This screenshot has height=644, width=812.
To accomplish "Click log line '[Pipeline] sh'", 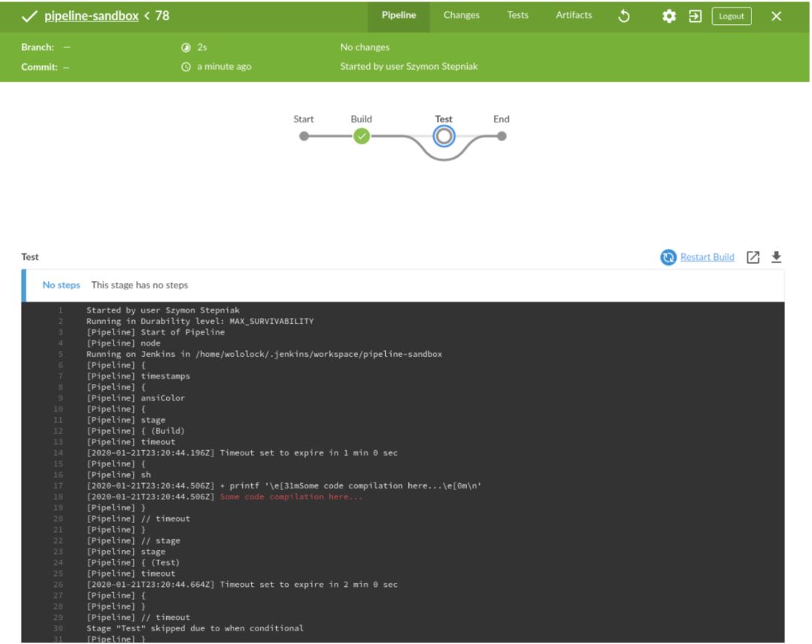I will (119, 475).
